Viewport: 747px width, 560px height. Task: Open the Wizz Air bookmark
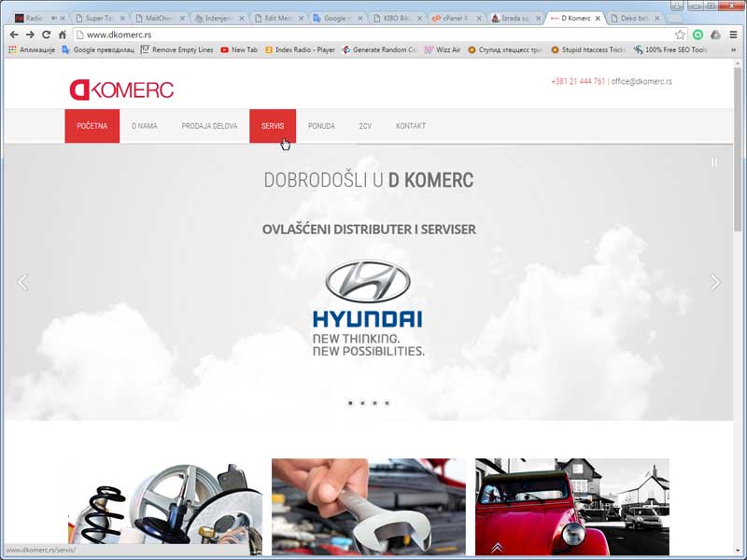click(x=443, y=49)
